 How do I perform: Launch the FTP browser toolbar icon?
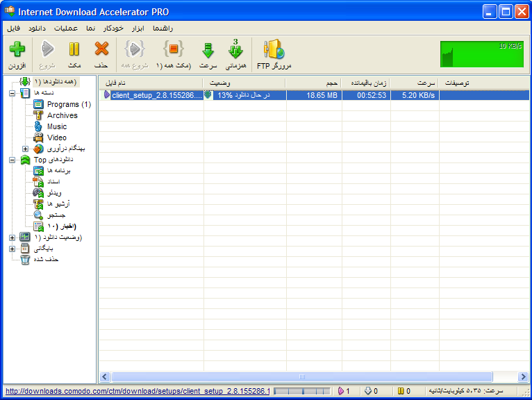click(274, 49)
